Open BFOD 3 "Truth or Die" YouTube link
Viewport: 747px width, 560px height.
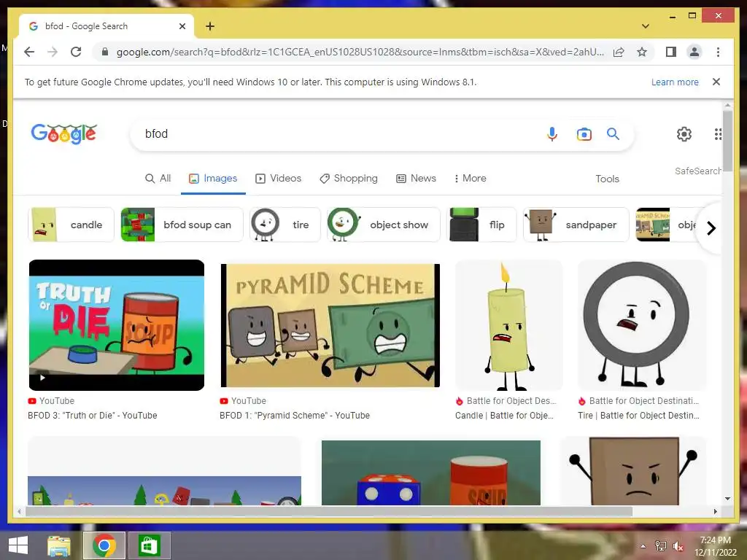click(x=93, y=415)
